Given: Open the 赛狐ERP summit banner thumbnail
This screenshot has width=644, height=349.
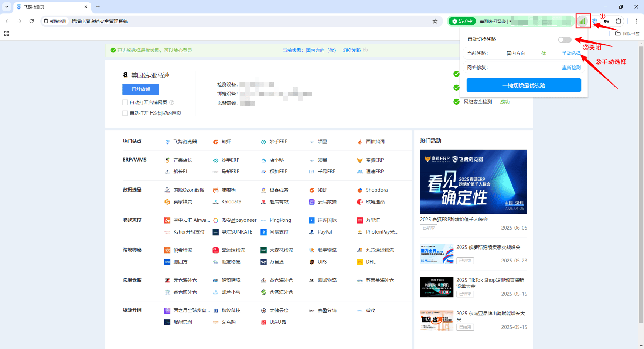Looking at the screenshot, I should [473, 182].
